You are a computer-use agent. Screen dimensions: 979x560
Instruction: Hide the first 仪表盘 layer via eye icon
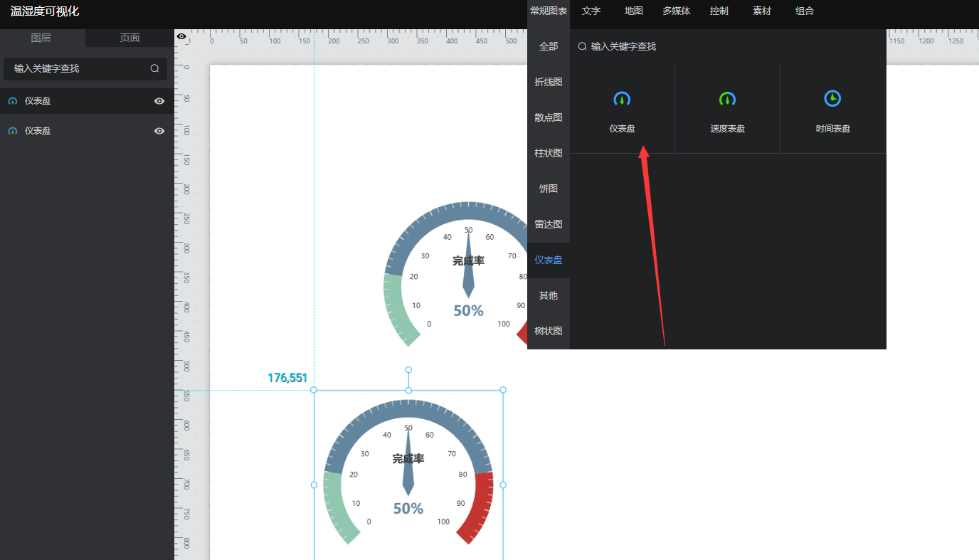point(159,101)
